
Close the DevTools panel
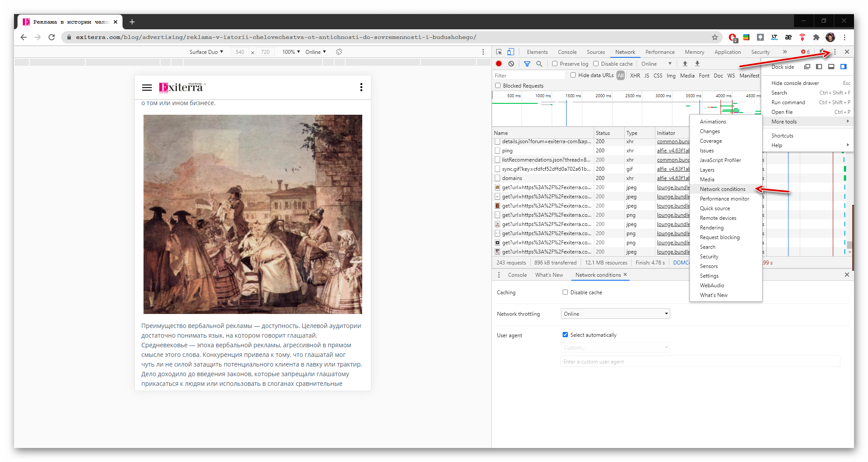tap(847, 52)
